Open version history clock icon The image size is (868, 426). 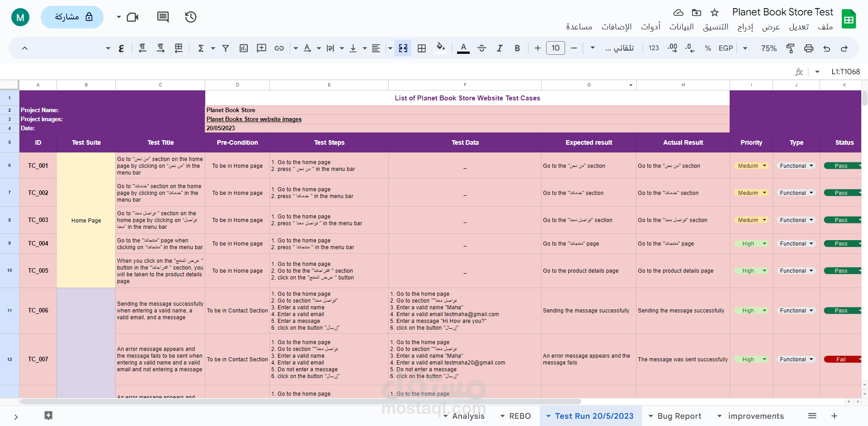(191, 17)
